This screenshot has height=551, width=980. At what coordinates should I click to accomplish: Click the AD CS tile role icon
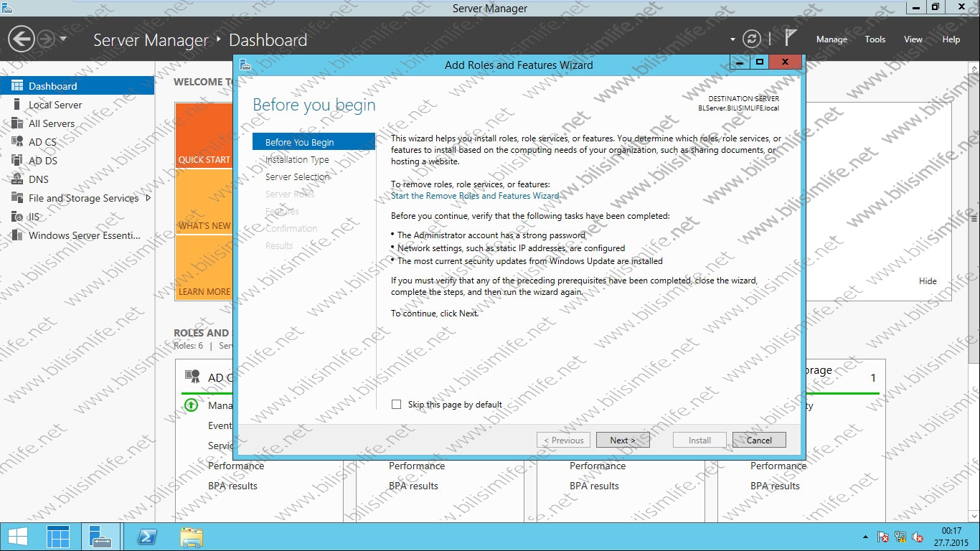(x=192, y=377)
